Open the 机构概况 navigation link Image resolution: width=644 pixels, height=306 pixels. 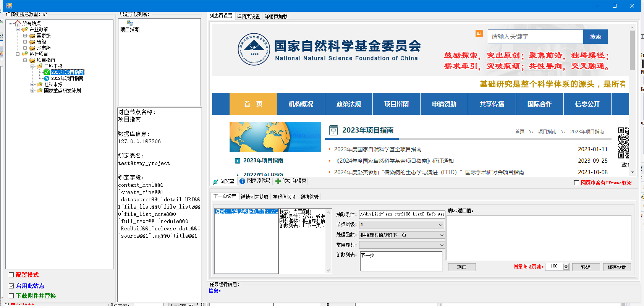[x=301, y=104]
